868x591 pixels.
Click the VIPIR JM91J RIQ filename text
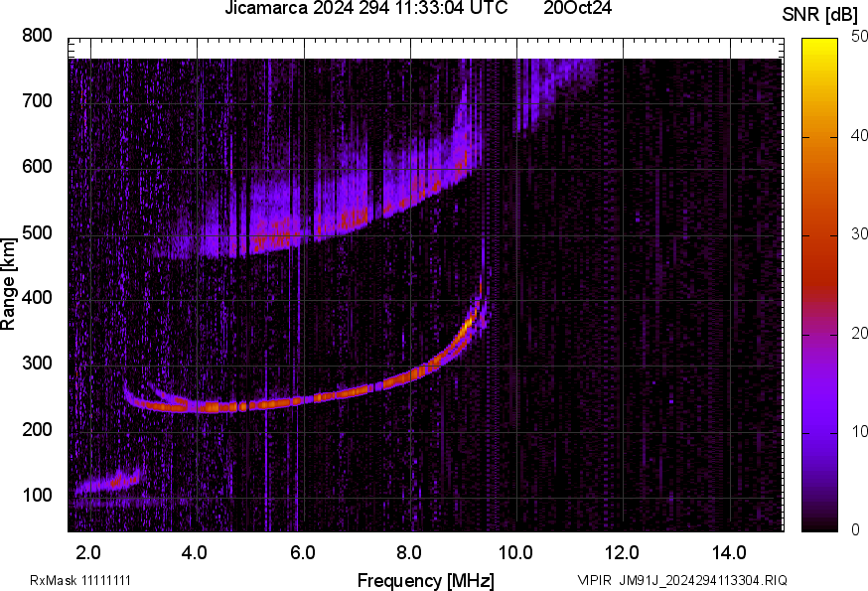681,580
